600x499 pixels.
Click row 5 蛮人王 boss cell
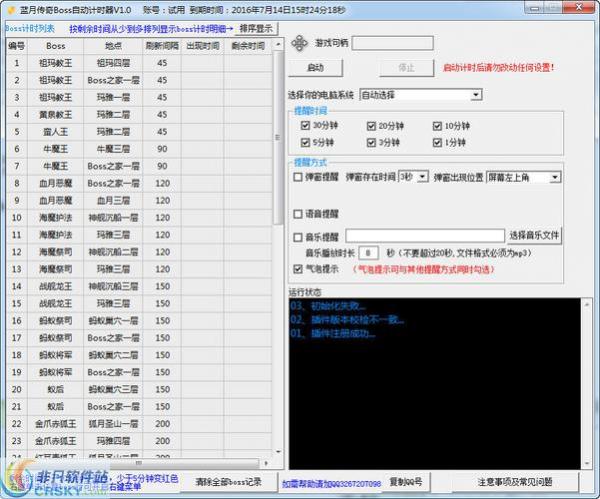[55, 132]
